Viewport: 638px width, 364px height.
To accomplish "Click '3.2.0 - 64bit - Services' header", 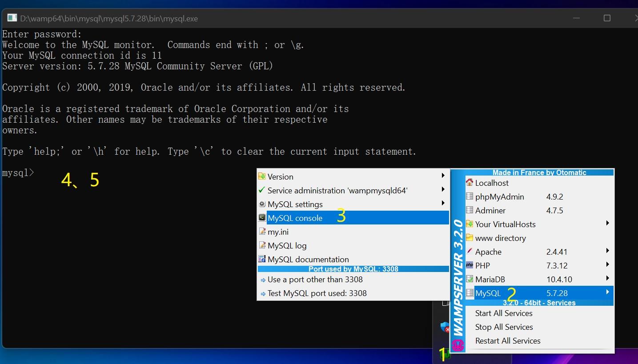I will point(539,303).
